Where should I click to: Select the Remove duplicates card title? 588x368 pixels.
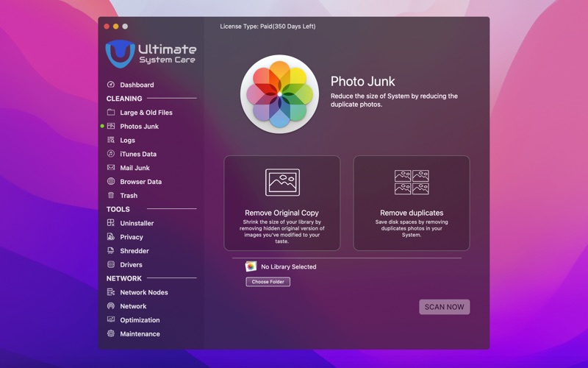tap(412, 213)
